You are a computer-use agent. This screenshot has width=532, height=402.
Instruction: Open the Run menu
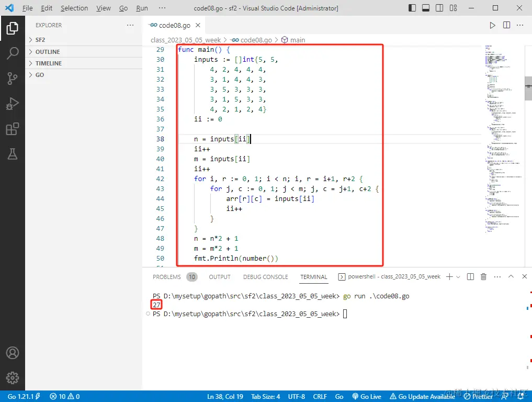point(142,8)
